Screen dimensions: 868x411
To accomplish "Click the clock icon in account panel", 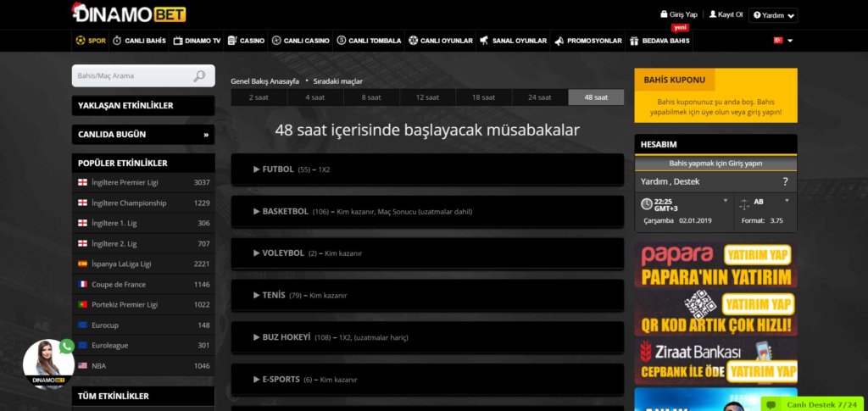I will (x=646, y=204).
